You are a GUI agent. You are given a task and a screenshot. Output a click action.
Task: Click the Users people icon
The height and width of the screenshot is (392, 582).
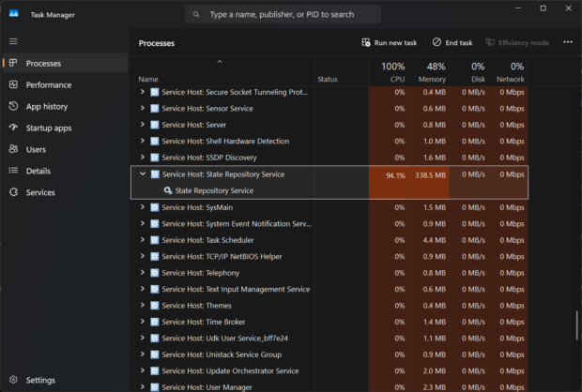pos(13,149)
